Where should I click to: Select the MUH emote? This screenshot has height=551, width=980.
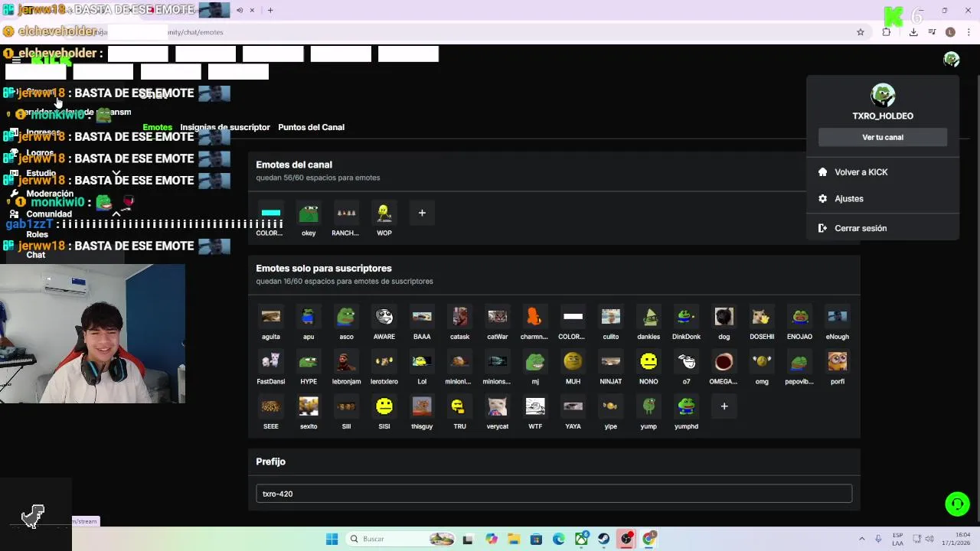[x=573, y=361]
